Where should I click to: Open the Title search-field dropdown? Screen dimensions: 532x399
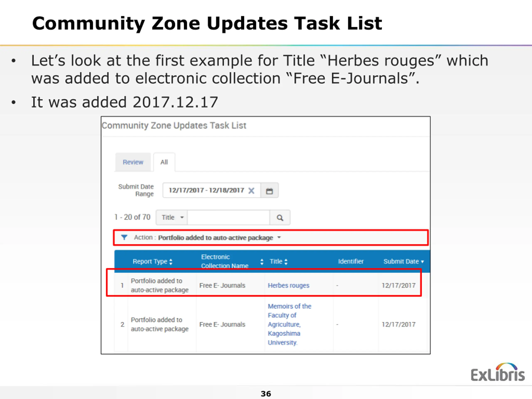click(172, 217)
